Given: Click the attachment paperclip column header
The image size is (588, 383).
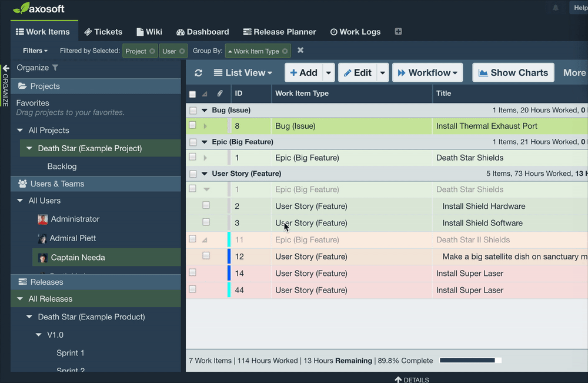Looking at the screenshot, I should click(220, 94).
